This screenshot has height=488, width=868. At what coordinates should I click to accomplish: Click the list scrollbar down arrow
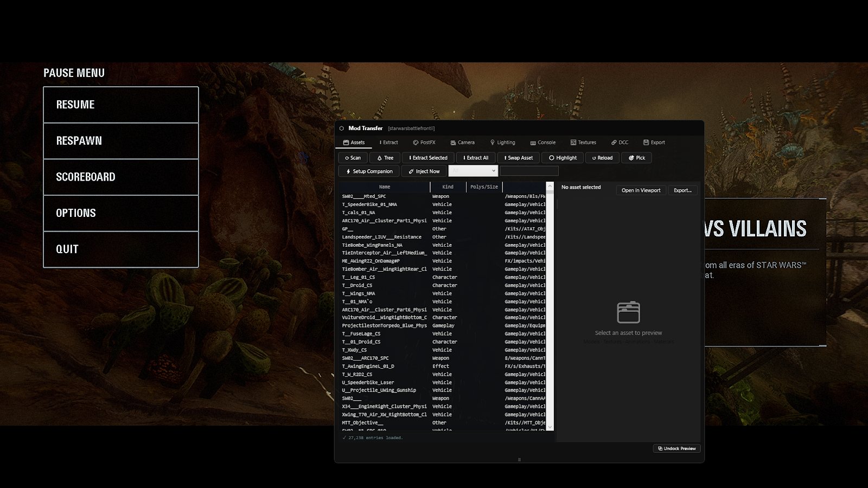coord(550,427)
